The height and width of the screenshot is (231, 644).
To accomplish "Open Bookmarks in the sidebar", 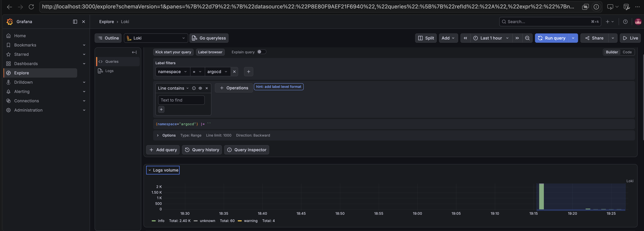I will tap(25, 45).
